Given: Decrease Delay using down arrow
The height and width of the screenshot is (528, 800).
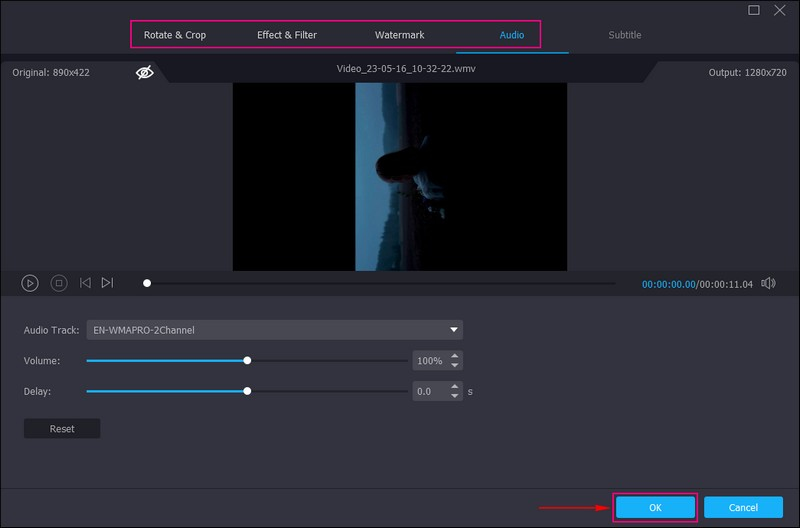Looking at the screenshot, I should (x=455, y=396).
